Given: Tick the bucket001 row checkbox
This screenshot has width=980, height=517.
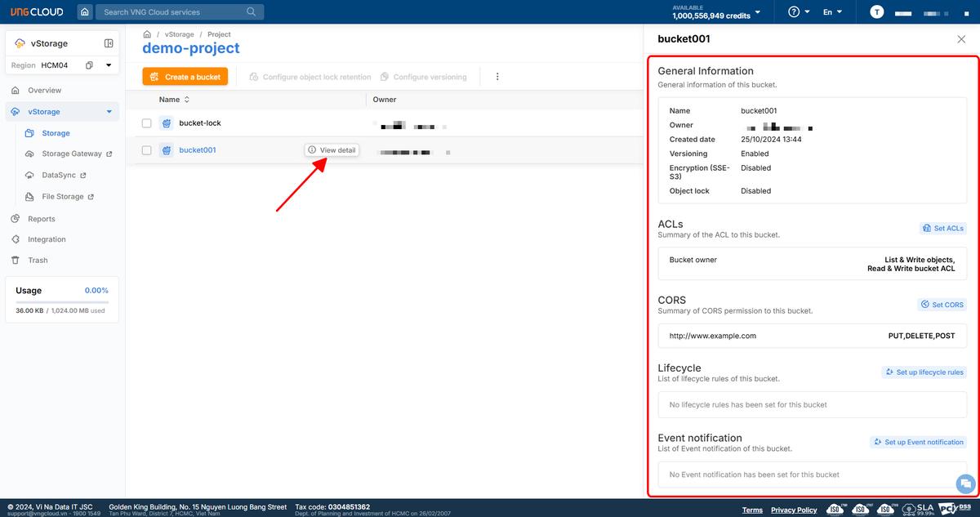Looking at the screenshot, I should pyautogui.click(x=147, y=150).
